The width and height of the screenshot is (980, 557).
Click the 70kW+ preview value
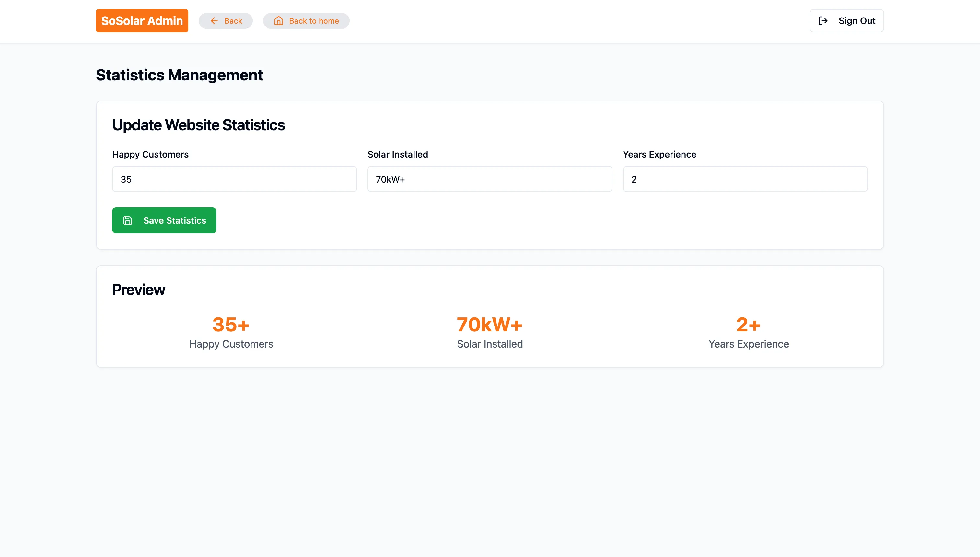click(x=489, y=325)
